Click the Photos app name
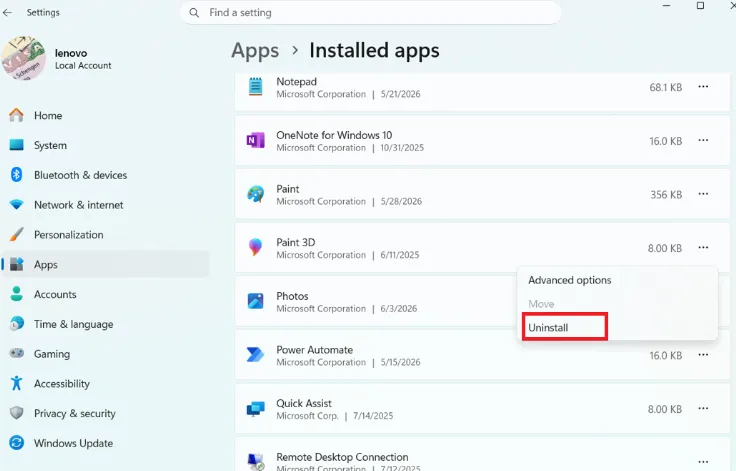736x471 pixels. 292,296
